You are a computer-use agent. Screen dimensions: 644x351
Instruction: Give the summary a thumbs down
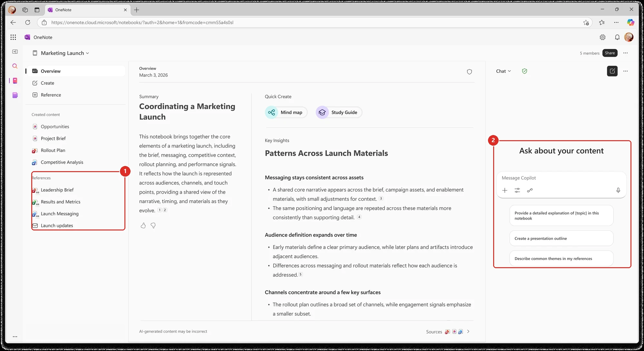153,226
